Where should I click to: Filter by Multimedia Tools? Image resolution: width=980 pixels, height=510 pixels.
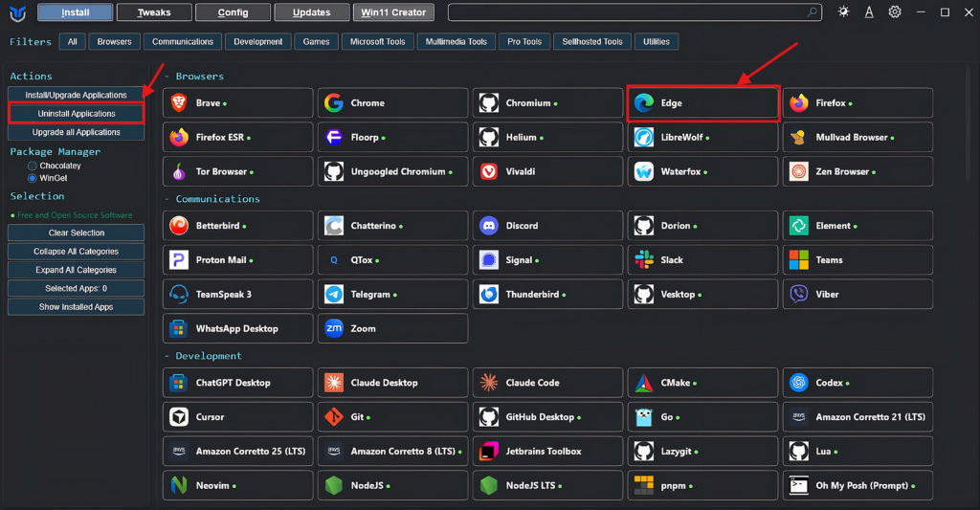(457, 42)
